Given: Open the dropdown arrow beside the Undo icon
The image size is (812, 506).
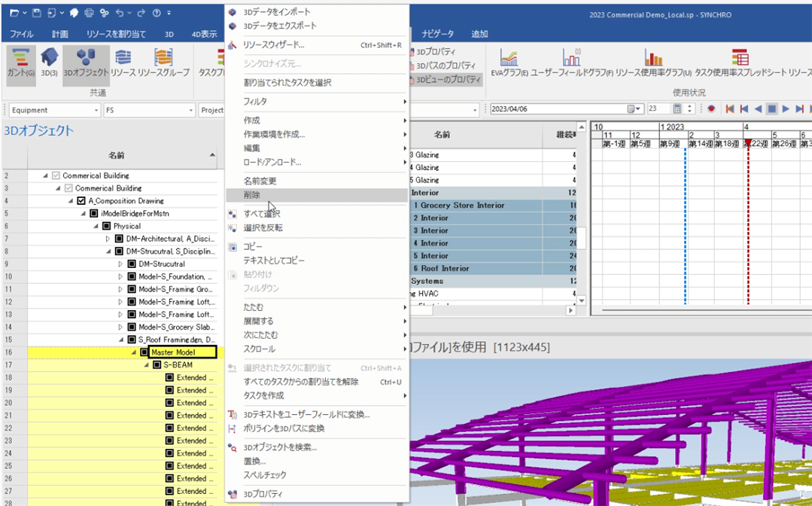Looking at the screenshot, I should pos(129,13).
